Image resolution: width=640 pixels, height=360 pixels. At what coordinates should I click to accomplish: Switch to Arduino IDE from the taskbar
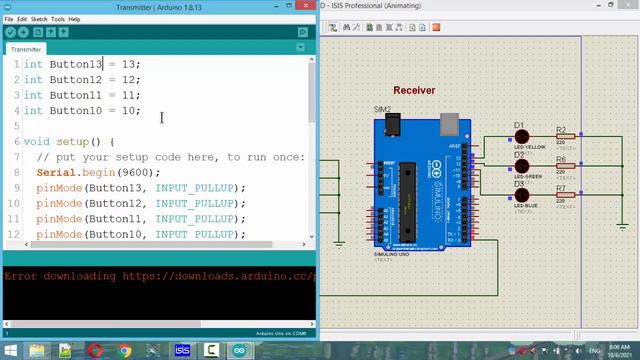pos(239,351)
